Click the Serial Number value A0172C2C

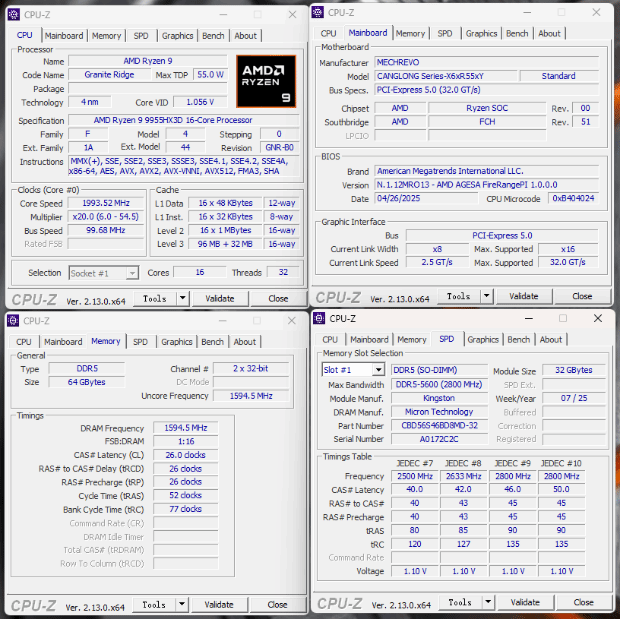pyautogui.click(x=439, y=439)
